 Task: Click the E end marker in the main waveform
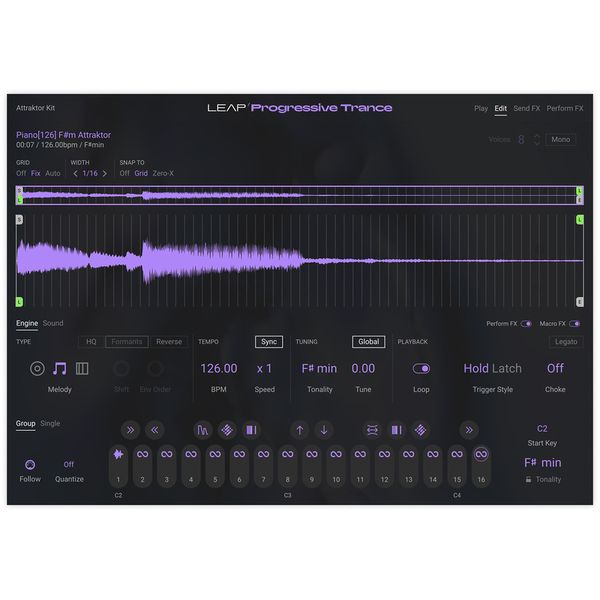580,302
